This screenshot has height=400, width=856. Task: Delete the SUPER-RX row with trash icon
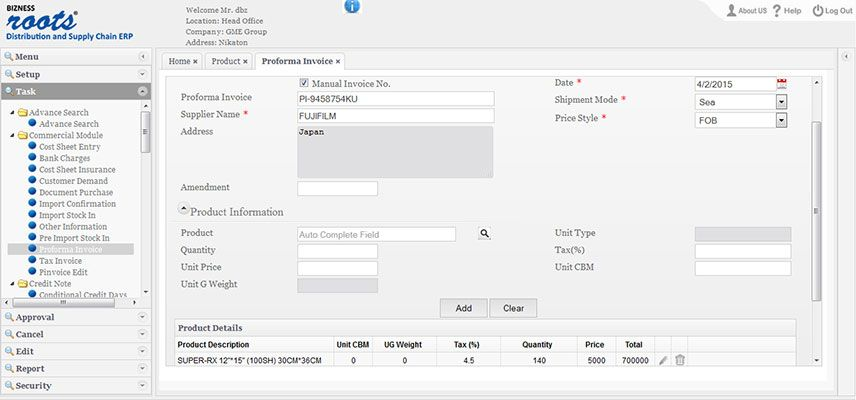tap(680, 360)
